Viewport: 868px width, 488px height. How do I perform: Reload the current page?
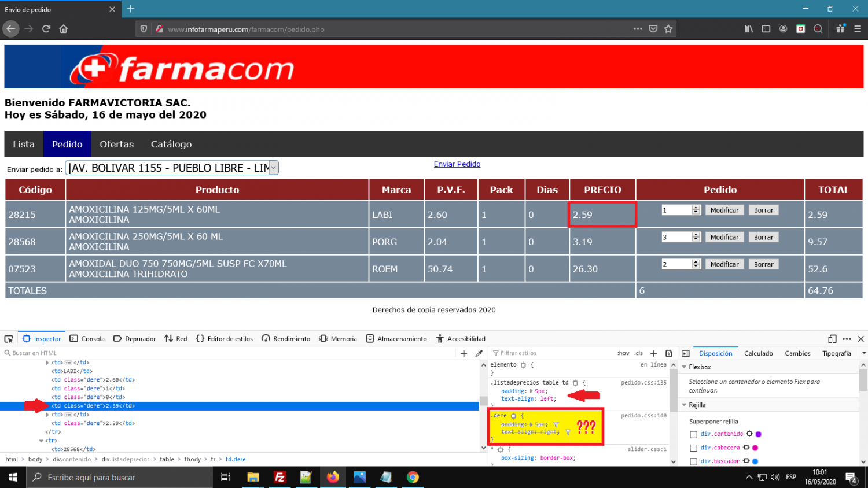tap(46, 29)
